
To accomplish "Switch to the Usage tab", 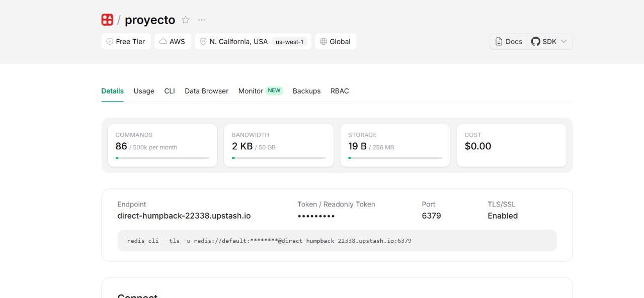I will coord(144,91).
